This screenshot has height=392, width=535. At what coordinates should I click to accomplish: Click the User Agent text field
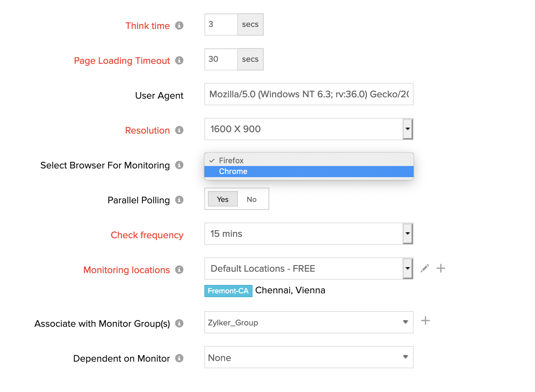[309, 94]
